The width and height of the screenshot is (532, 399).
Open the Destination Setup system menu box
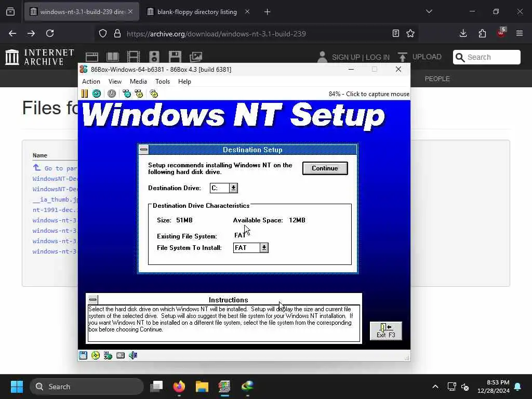tap(144, 149)
